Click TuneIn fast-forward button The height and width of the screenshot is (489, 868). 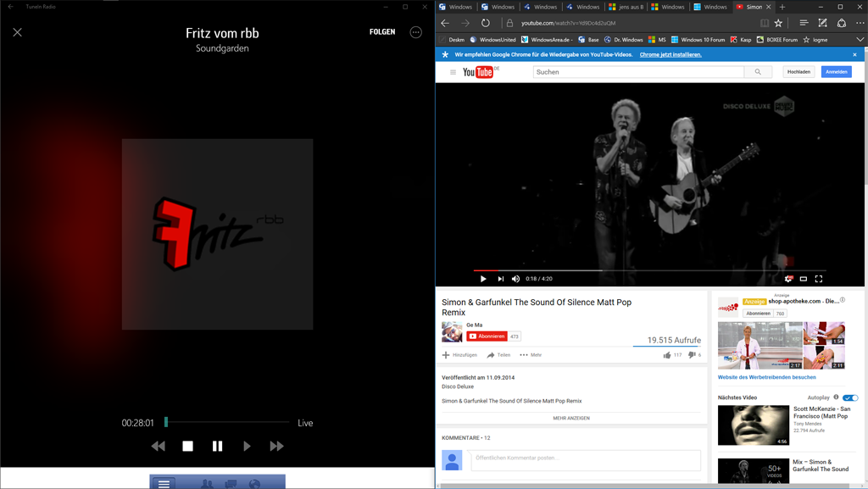point(276,446)
